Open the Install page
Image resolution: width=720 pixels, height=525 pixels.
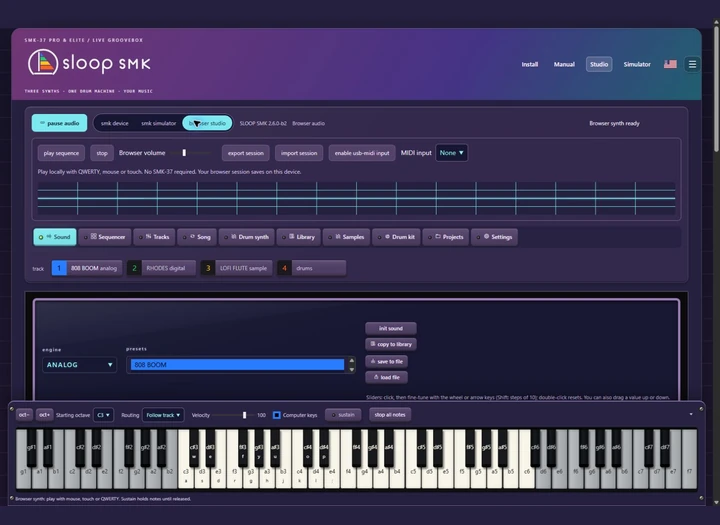[529, 64]
